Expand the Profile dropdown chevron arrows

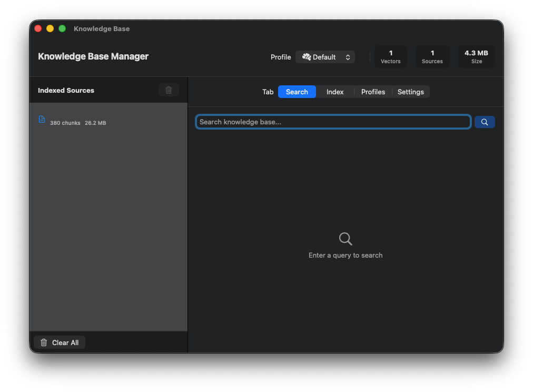348,57
